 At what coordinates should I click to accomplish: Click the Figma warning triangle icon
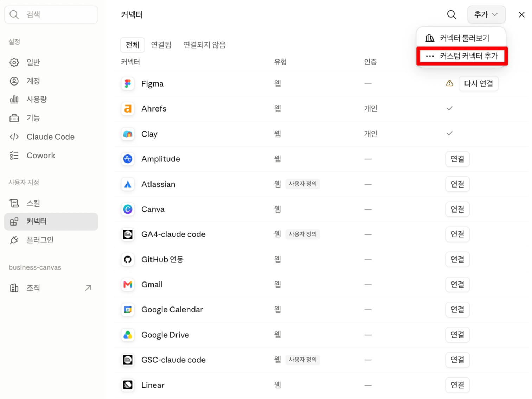coord(449,83)
